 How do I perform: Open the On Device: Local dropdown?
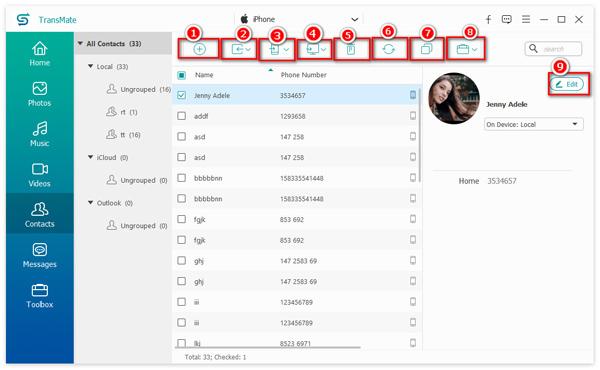[533, 124]
